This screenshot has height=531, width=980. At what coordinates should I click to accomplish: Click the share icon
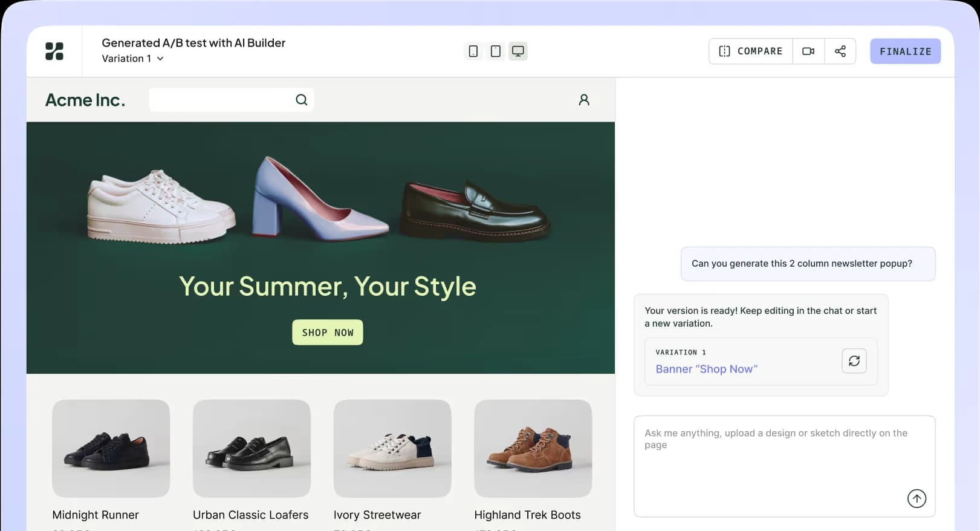click(x=840, y=51)
